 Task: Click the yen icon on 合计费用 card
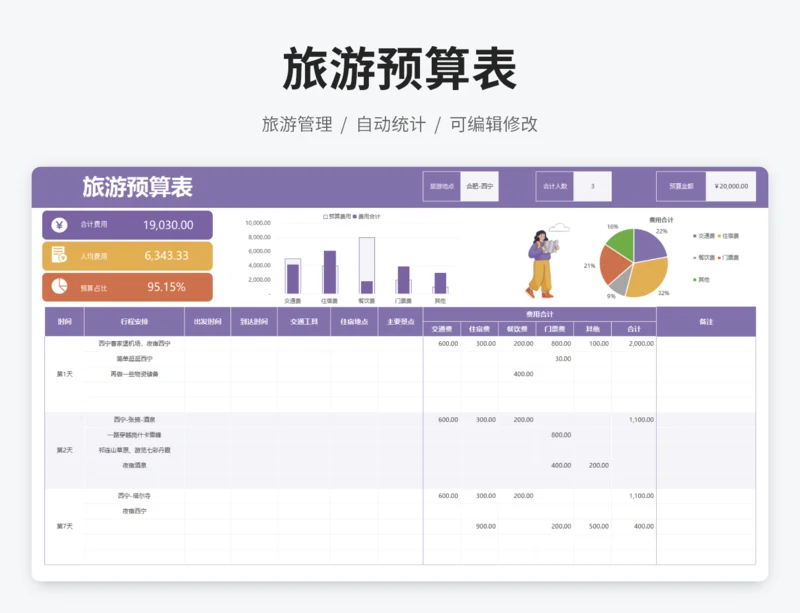(59, 225)
